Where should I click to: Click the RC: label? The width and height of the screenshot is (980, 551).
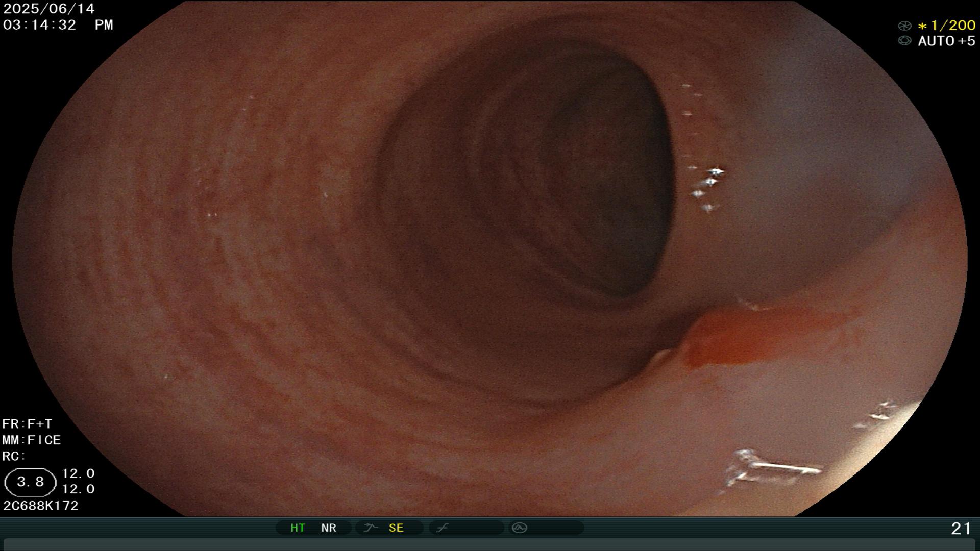(x=14, y=457)
